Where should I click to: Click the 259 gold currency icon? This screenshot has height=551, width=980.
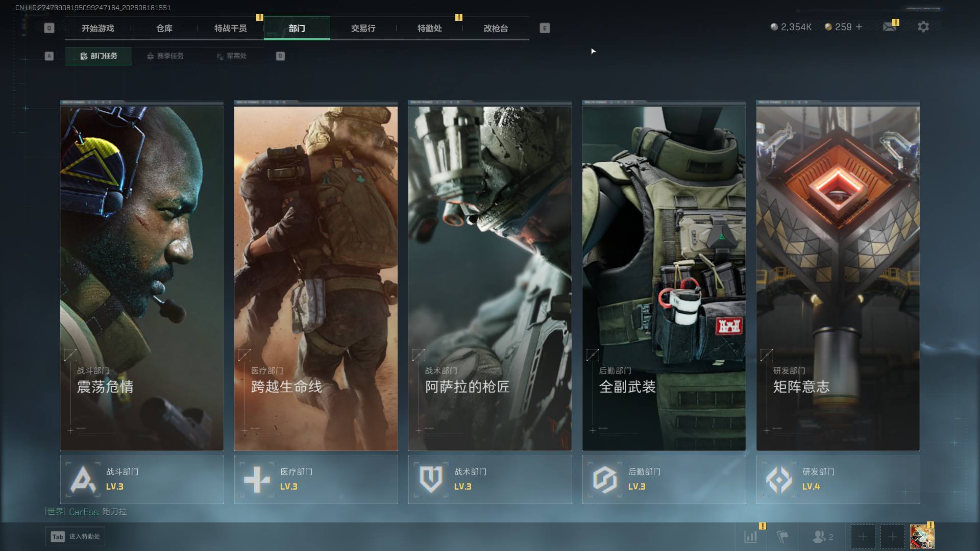point(828,27)
